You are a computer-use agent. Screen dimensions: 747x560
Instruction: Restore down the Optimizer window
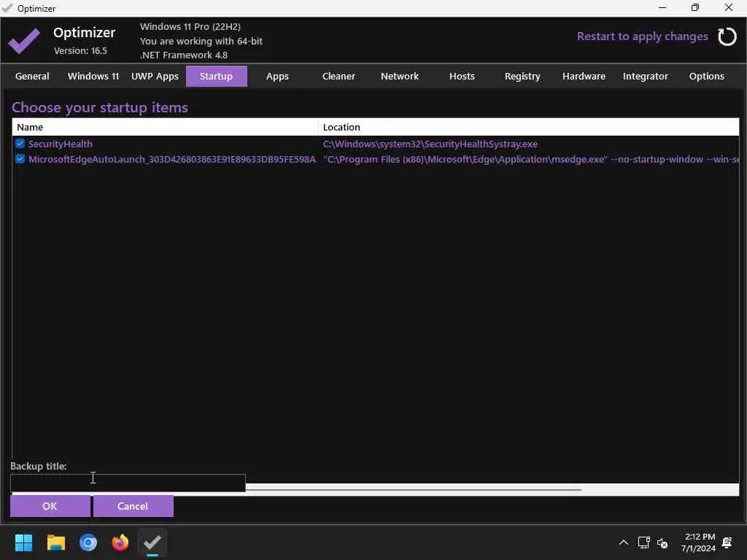click(x=695, y=8)
